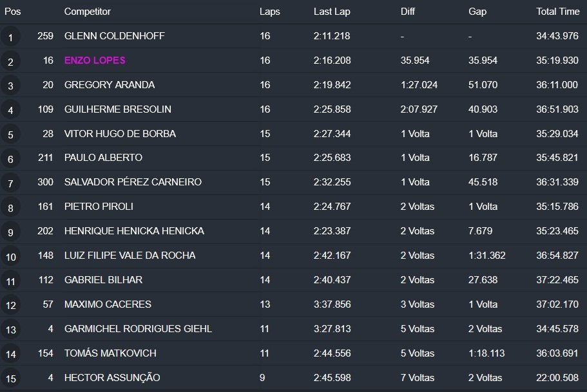
Task: Select Hector Assunção's total time
Action: [x=557, y=378]
